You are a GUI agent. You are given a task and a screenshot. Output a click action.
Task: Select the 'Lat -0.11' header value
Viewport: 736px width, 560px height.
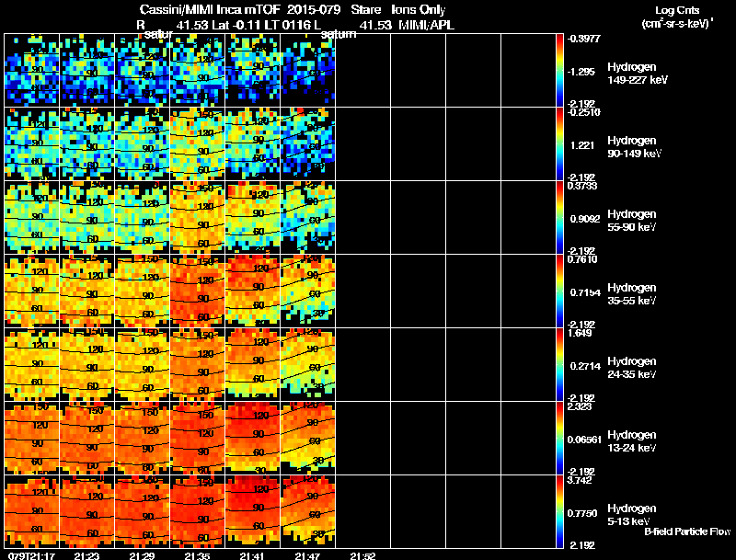[236, 25]
